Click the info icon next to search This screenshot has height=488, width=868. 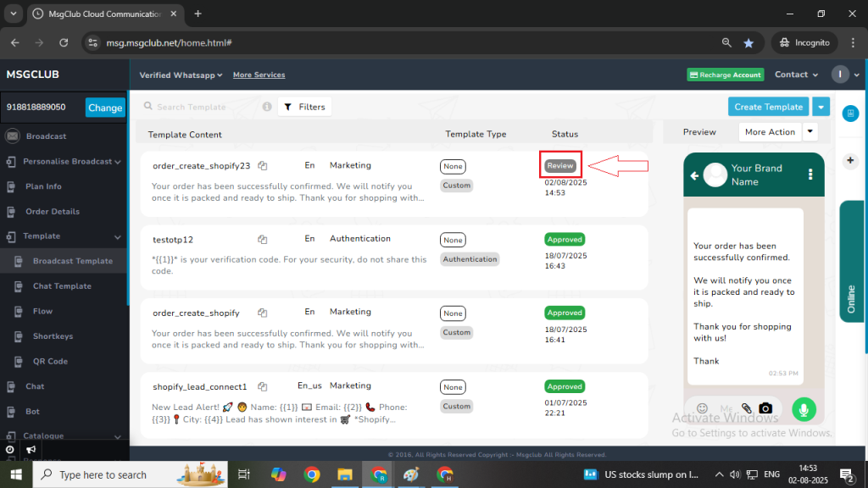pos(267,107)
